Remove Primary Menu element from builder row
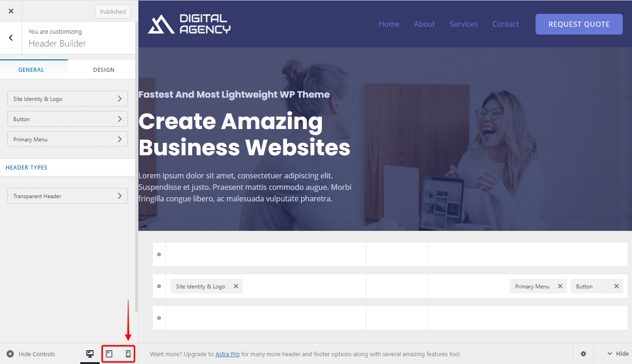This screenshot has height=364, width=632. pos(560,286)
